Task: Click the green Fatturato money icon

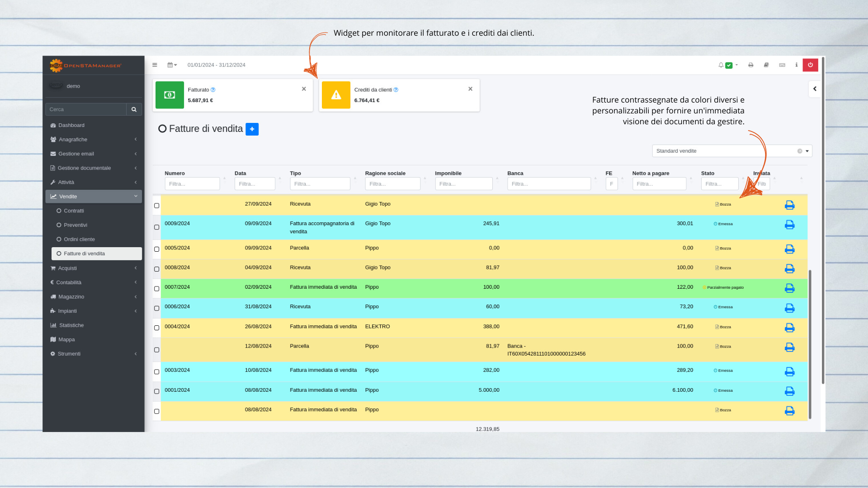Action: pos(170,95)
